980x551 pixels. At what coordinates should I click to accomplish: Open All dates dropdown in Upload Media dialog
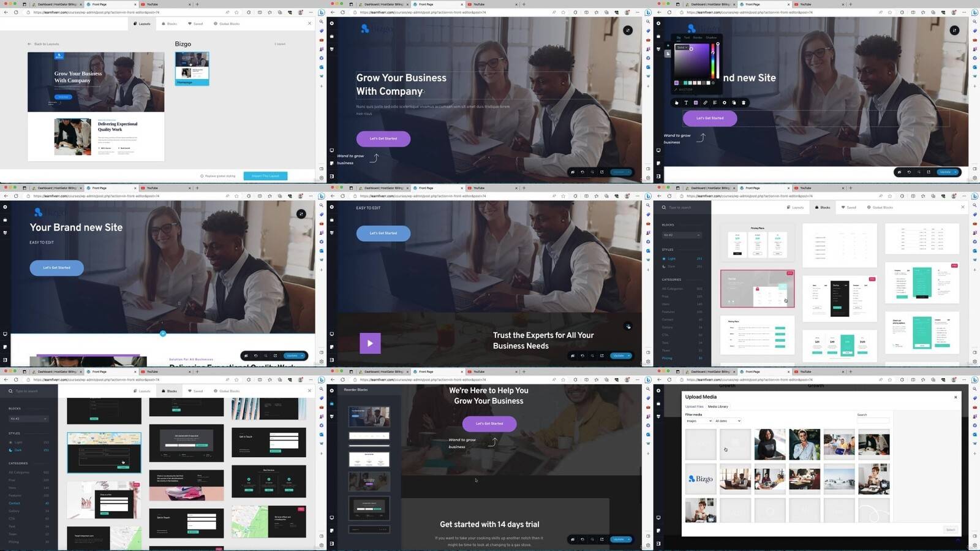pyautogui.click(x=728, y=421)
